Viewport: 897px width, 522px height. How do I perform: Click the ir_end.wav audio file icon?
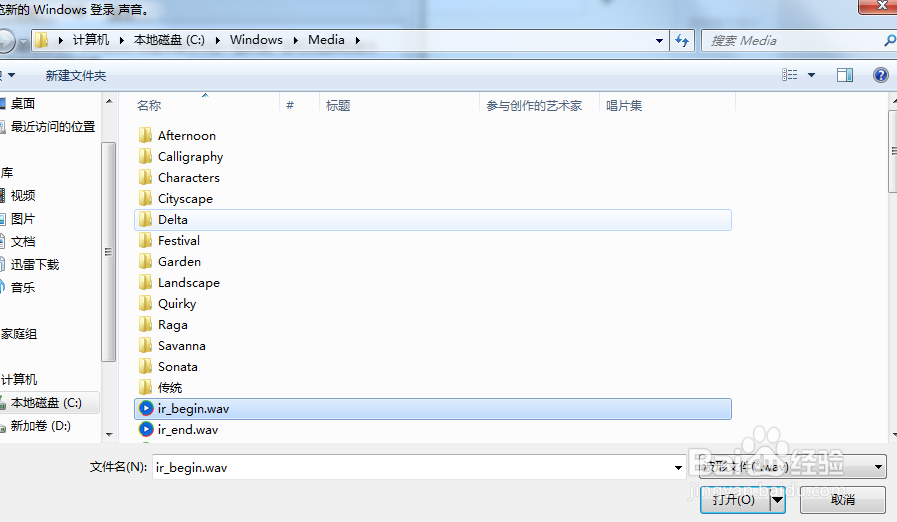click(x=146, y=429)
